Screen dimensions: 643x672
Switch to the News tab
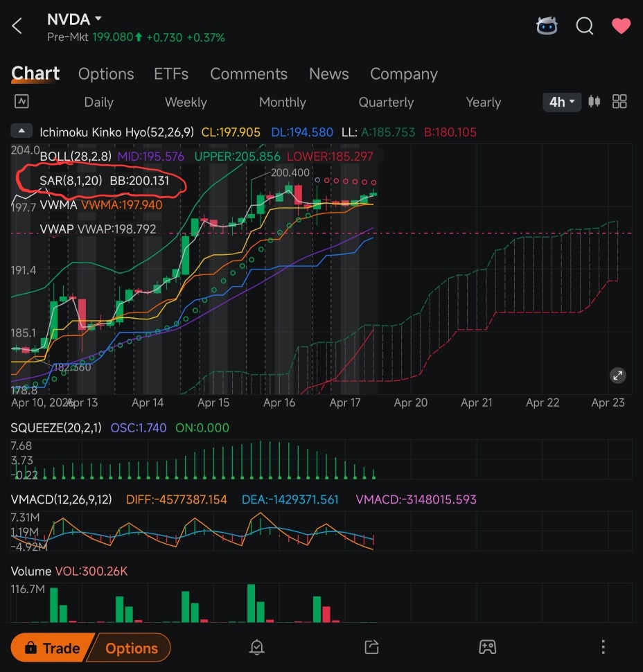click(x=329, y=74)
